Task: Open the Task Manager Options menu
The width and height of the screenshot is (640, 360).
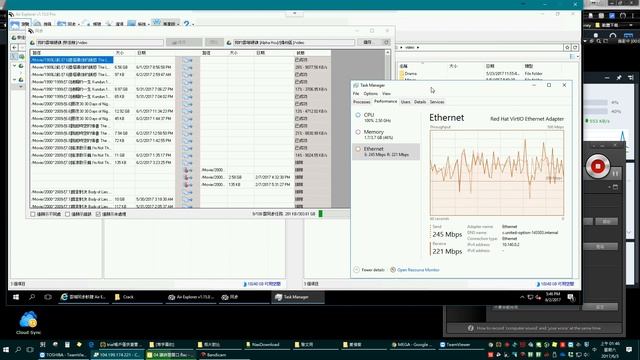Action: point(371,93)
